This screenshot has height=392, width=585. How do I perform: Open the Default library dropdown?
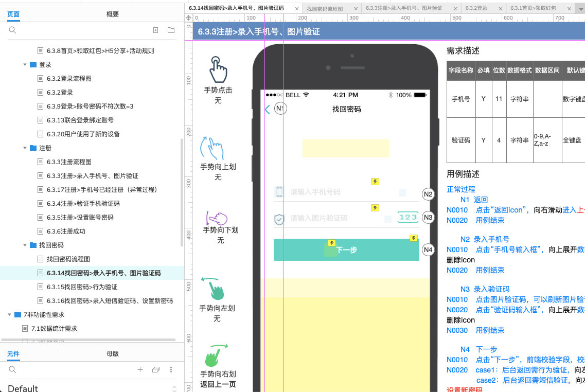(174, 388)
